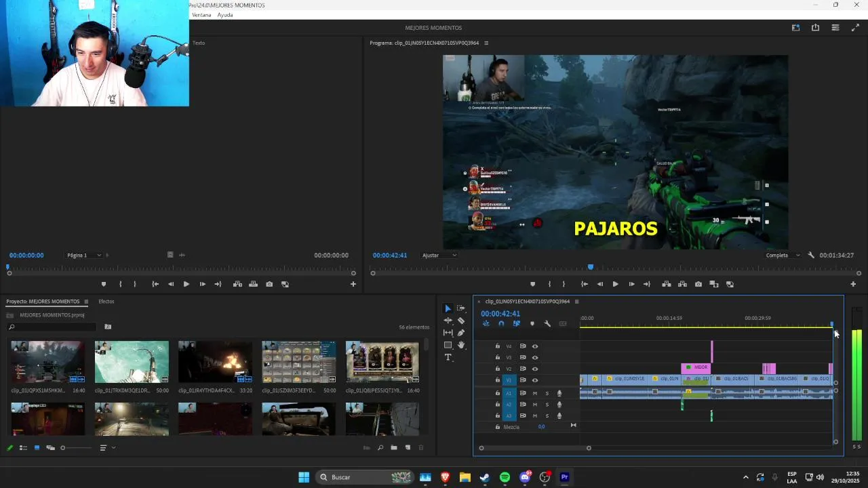Hide track V2 with eye icon
The height and width of the screenshot is (488, 868).
(535, 369)
